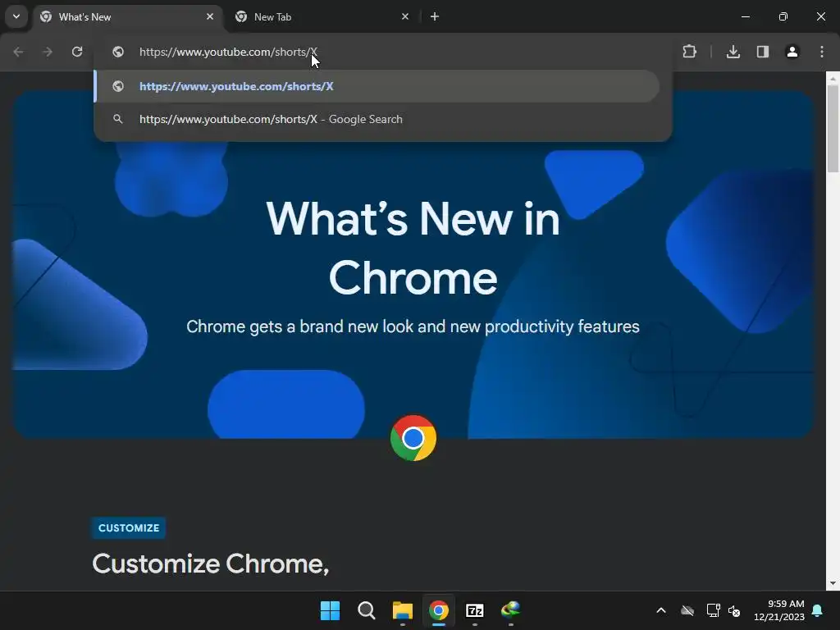The image size is (840, 630).
Task: Show hidden system tray icons
Action: (661, 610)
